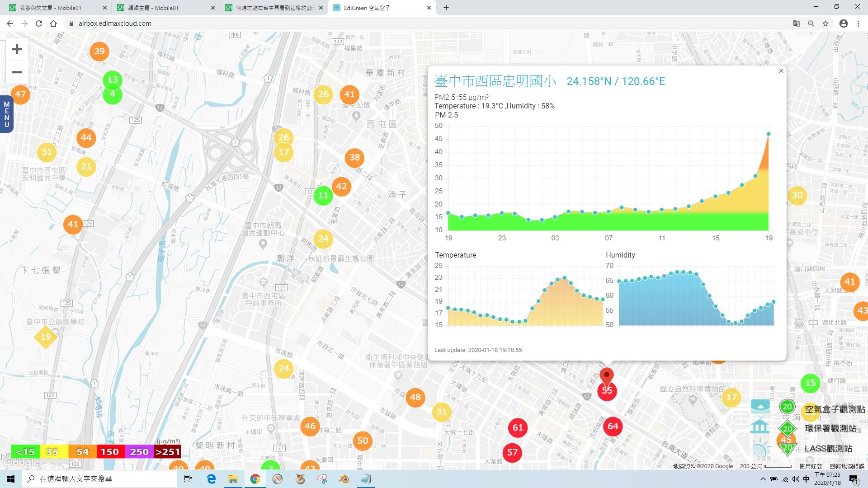This screenshot has width=868, height=488.
Task: Click the >251 dark red legend swatch
Action: pos(167,451)
